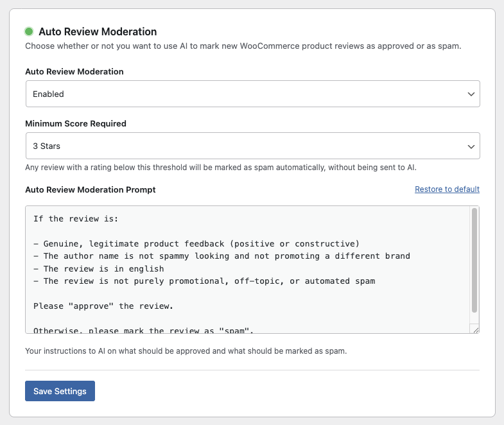The image size is (504, 425).
Task: Click the 'The review is in english' line
Action: tap(98, 268)
